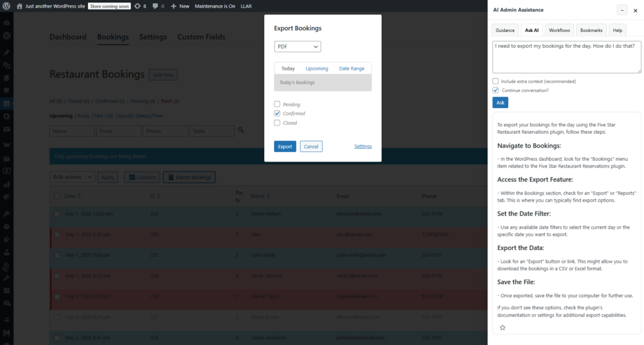Screen dimensions: 644x345
Task: Click the Bookings calendar icon in the sidebar
Action: [x=6, y=104]
